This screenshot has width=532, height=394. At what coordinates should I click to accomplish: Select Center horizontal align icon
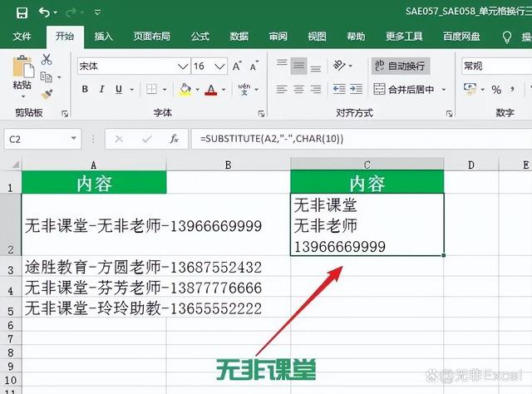click(x=298, y=89)
